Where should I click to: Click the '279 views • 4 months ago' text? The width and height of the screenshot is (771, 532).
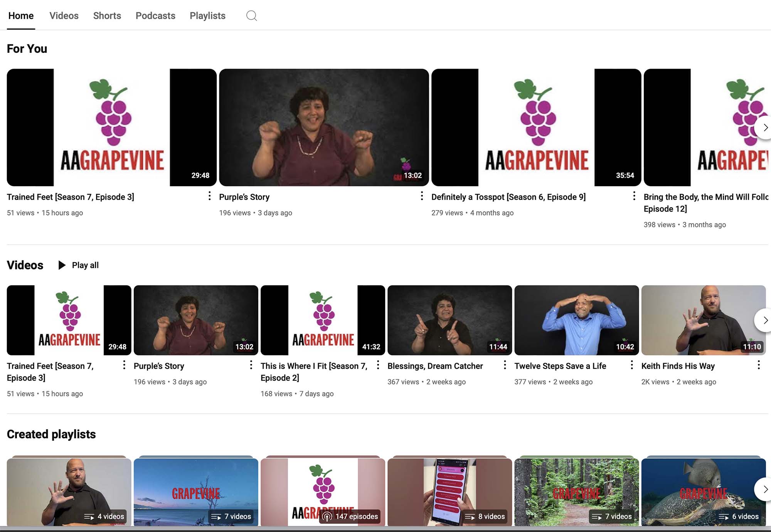click(472, 213)
